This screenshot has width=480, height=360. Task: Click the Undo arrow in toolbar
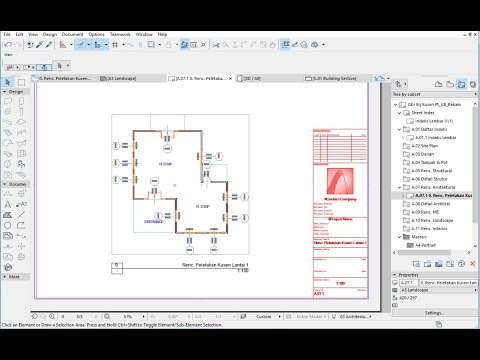(x=8, y=44)
